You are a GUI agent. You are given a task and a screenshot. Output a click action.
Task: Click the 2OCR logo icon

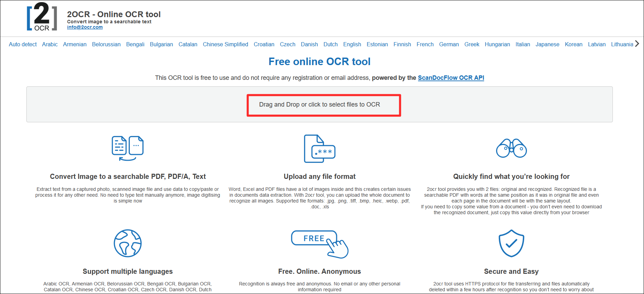pyautogui.click(x=42, y=17)
